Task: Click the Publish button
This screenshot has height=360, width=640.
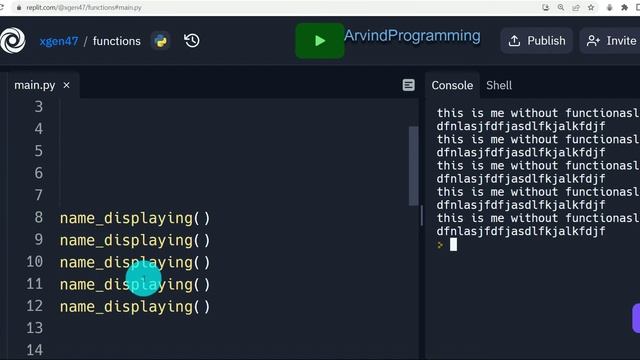Action: (x=537, y=41)
